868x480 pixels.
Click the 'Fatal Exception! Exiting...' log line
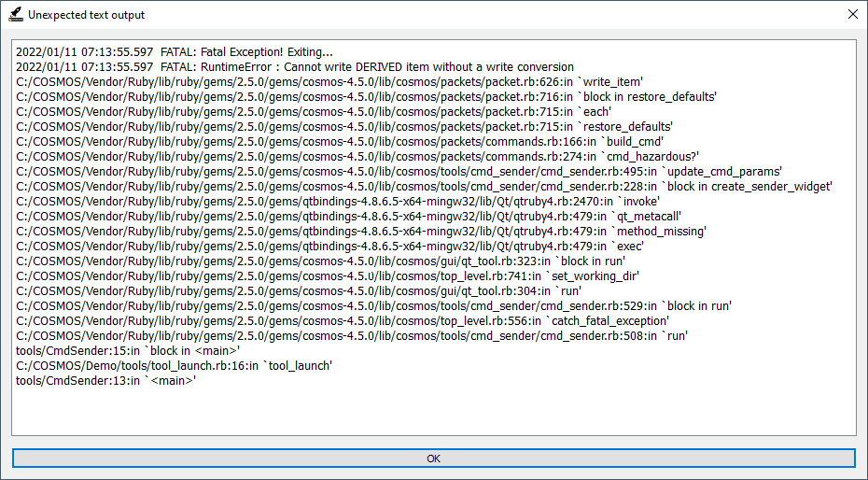[x=175, y=52]
